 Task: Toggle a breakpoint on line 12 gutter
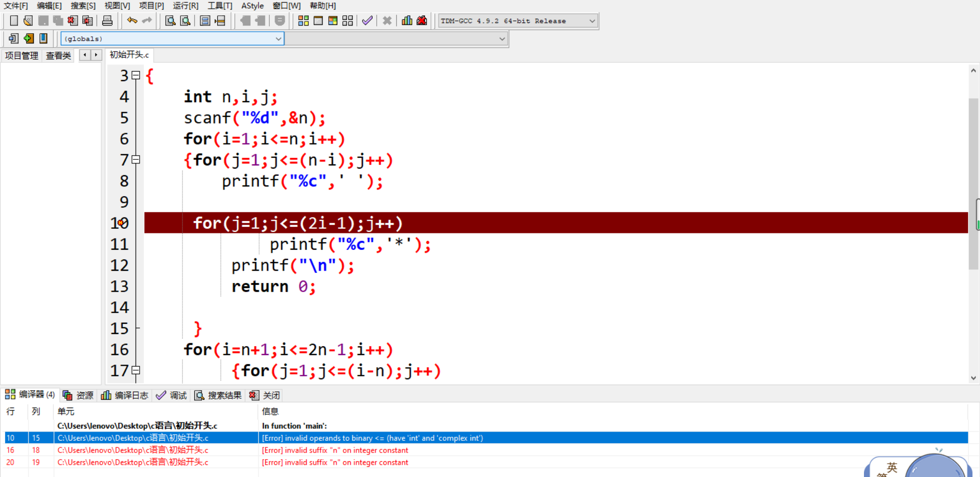click(x=120, y=266)
